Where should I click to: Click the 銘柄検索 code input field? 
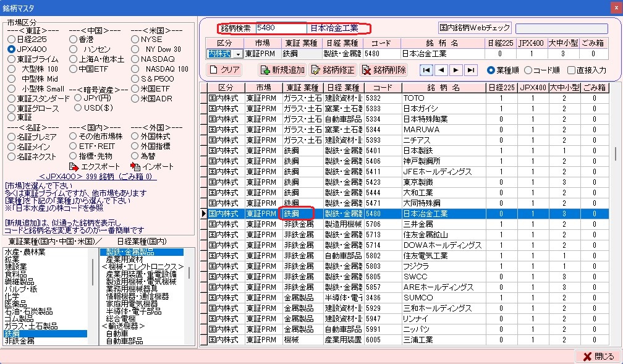(x=281, y=28)
